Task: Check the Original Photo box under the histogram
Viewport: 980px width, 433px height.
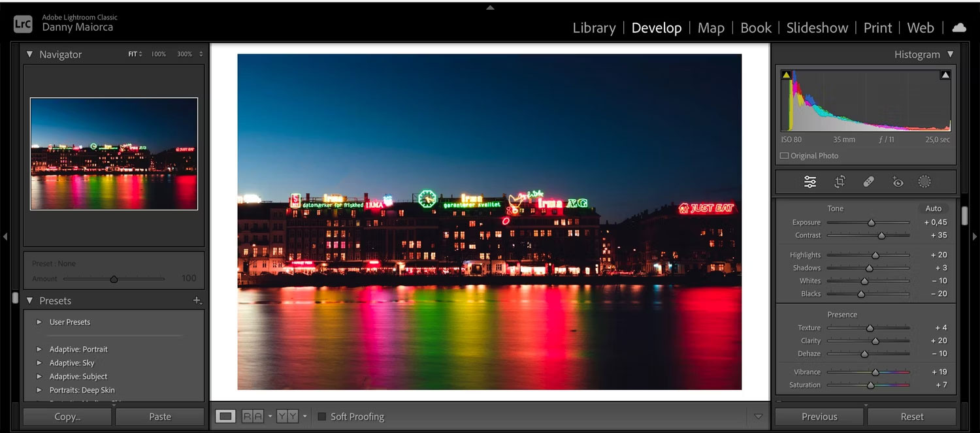Action: [785, 155]
